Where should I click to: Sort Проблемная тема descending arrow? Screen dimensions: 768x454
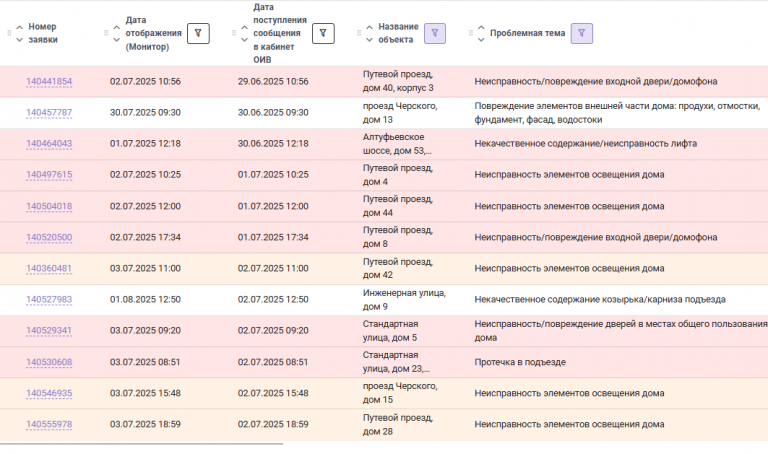tap(481, 40)
